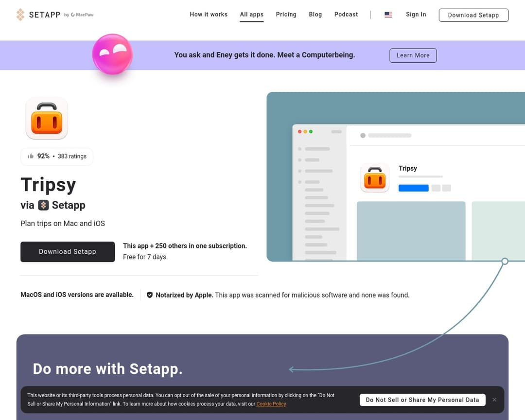
Task: Click Do Not Sell or Share My Personal Data
Action: [422, 400]
